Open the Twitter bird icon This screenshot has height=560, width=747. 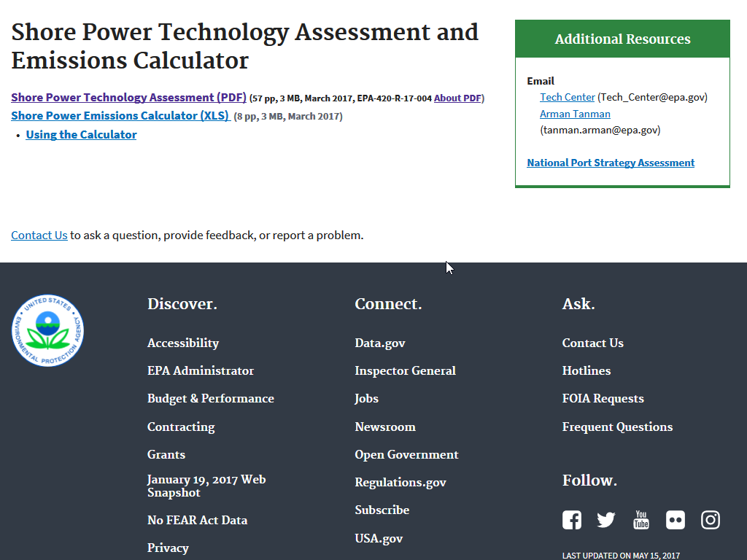[x=606, y=520]
